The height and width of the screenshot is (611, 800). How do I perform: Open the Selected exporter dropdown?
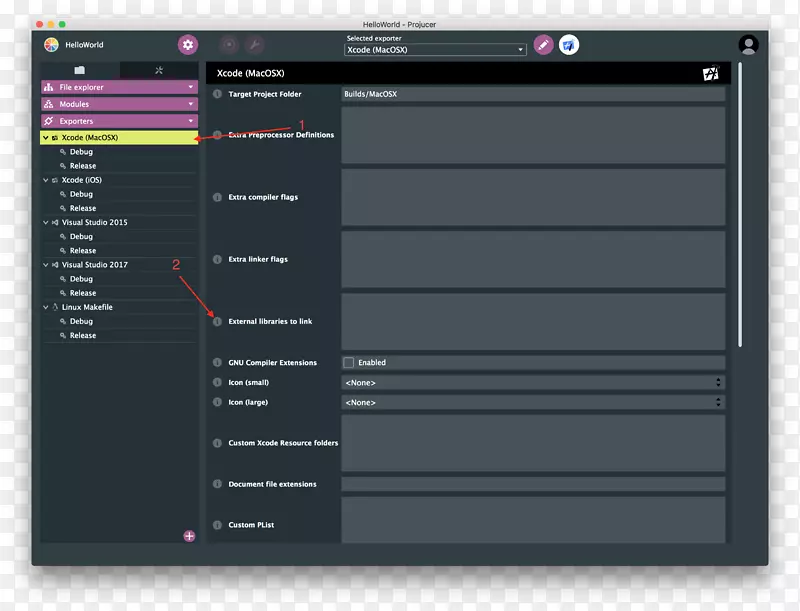click(435, 50)
